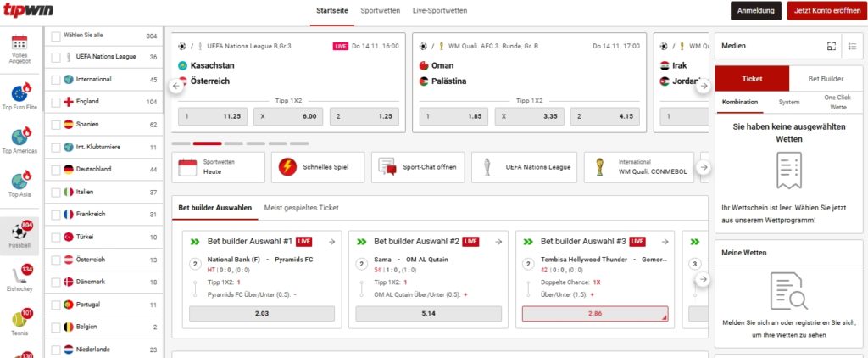Select the One-Click-Wette tab
This screenshot has height=358, width=868.
(838, 103)
